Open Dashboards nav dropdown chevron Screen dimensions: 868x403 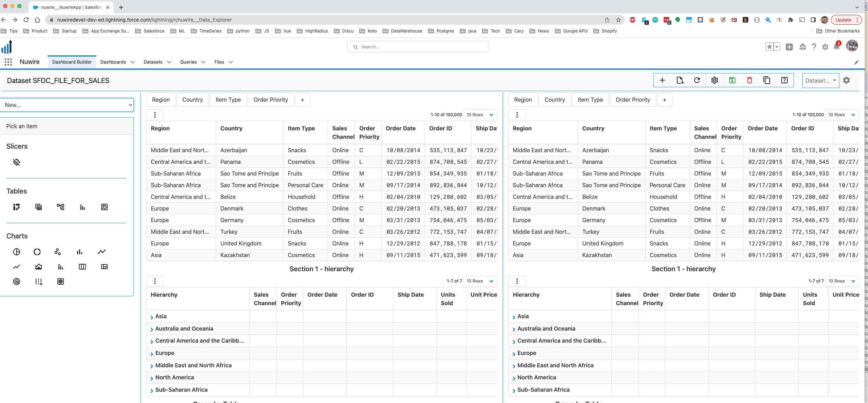133,62
